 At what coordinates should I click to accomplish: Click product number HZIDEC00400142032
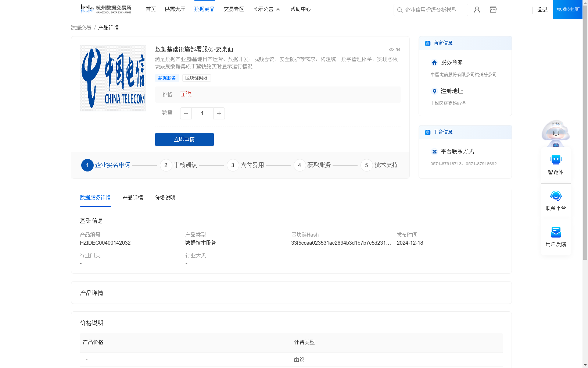click(x=105, y=243)
